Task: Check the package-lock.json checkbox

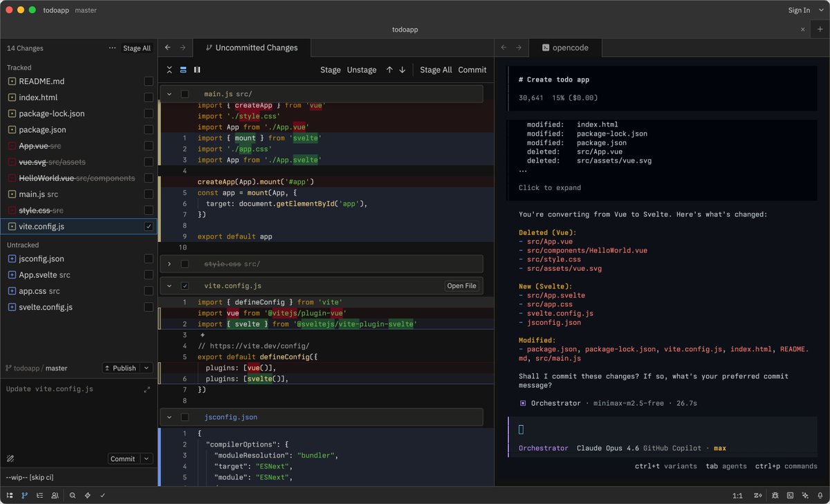Action: (149, 113)
